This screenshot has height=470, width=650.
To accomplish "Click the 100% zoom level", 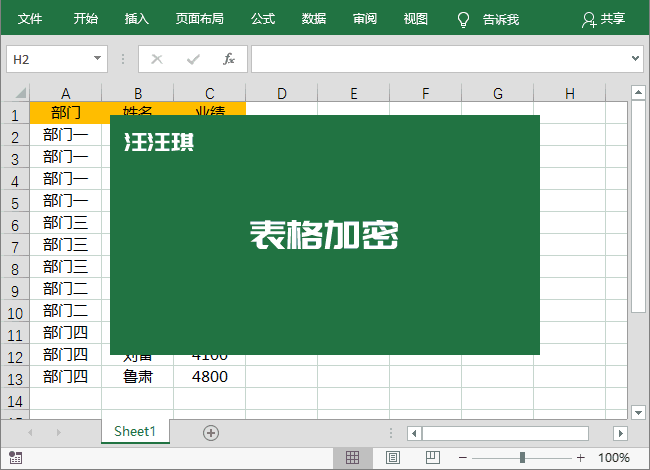I will tap(614, 458).
